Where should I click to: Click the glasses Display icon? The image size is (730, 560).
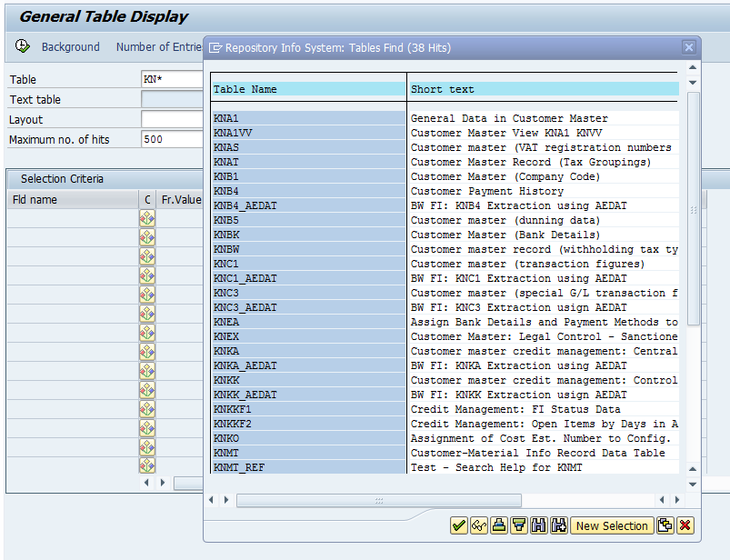coord(479,525)
